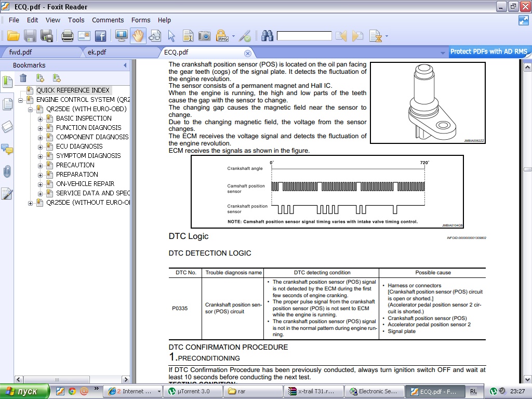Viewport: 532px width, 399px height.
Task: Open the Forms menu
Action: 141,20
